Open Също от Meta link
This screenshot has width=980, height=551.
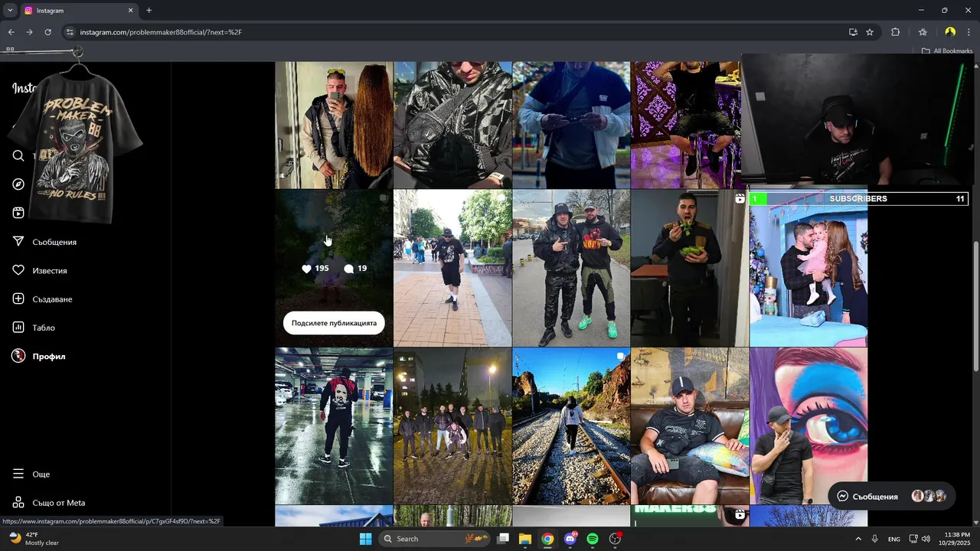click(48, 503)
